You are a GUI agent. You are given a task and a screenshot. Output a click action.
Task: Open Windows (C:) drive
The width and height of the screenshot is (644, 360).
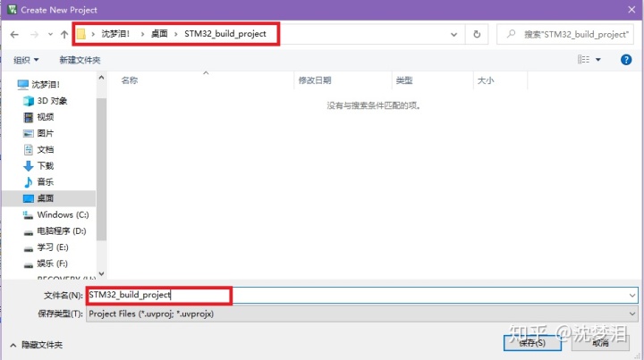tap(55, 215)
